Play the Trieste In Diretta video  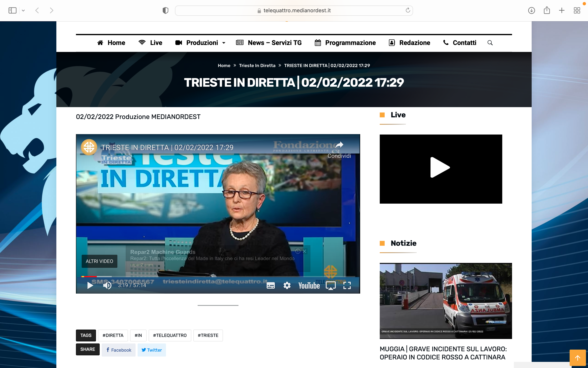pos(90,285)
